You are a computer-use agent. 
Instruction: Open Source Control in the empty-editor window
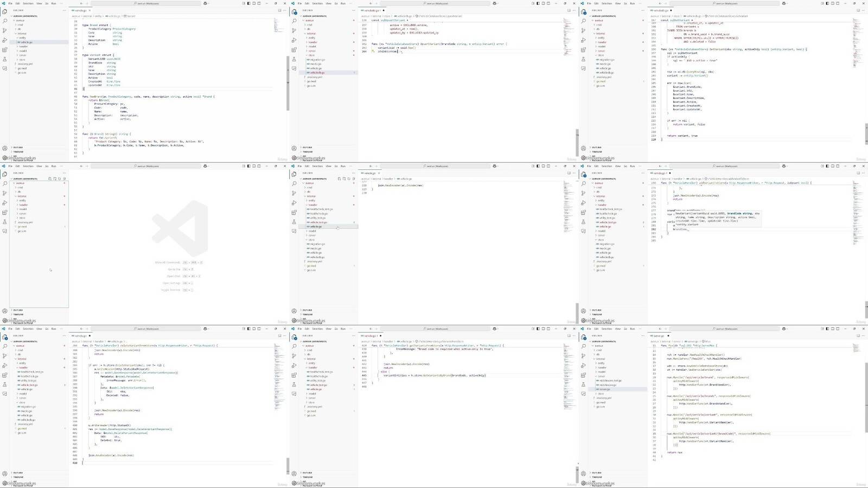[x=5, y=193]
